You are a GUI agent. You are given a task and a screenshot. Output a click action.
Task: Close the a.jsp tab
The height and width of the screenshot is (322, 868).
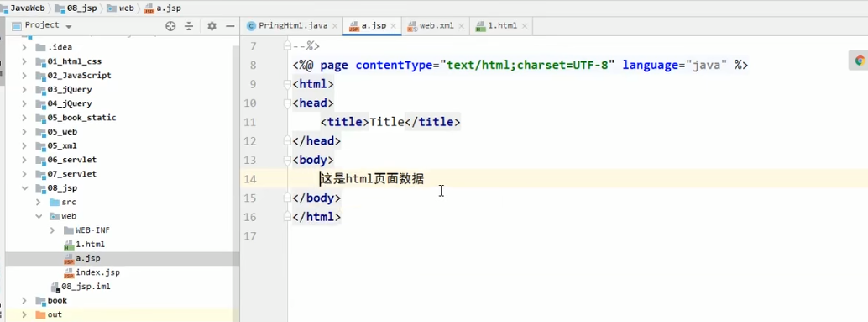393,26
